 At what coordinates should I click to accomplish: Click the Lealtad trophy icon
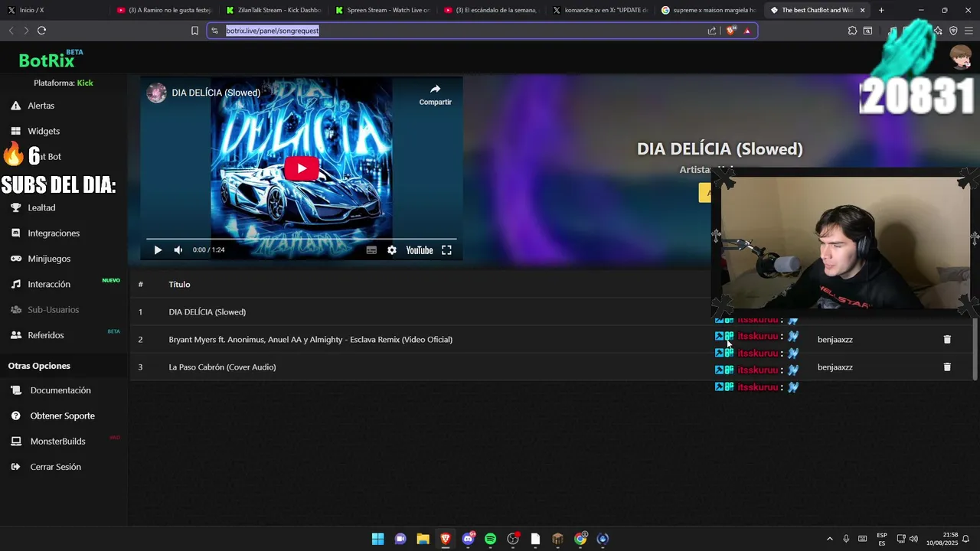[15, 207]
